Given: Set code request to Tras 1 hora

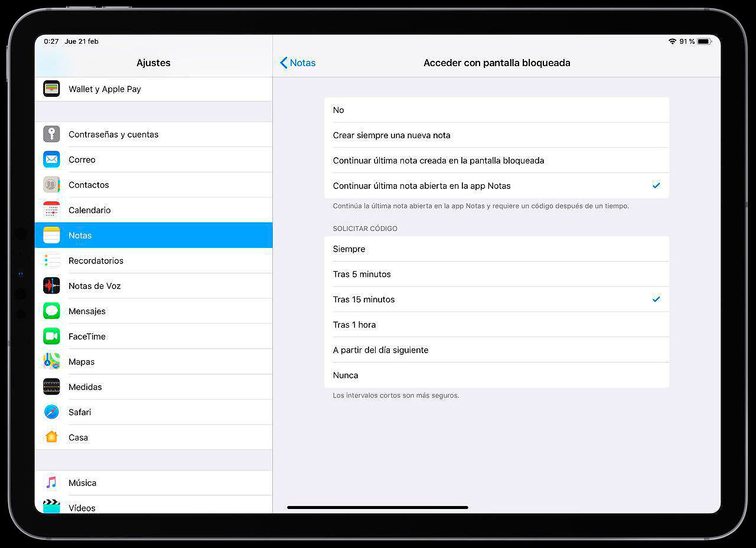Looking at the screenshot, I should (x=497, y=325).
